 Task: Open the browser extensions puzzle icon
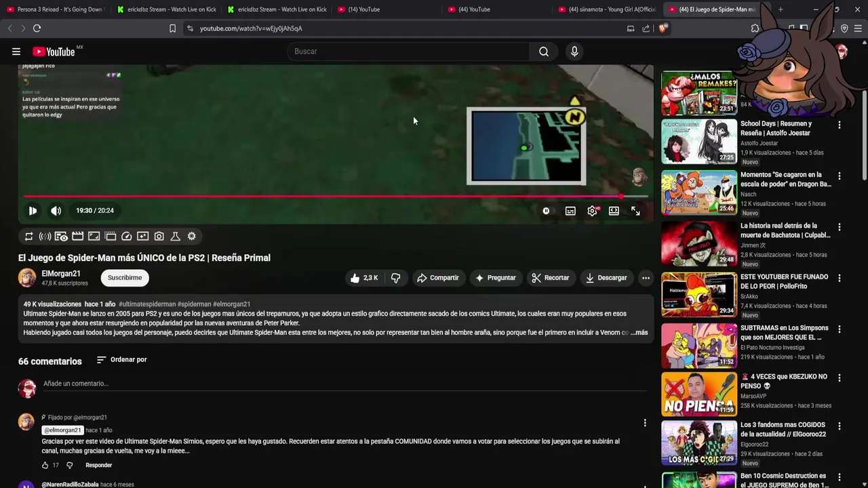coord(755,28)
